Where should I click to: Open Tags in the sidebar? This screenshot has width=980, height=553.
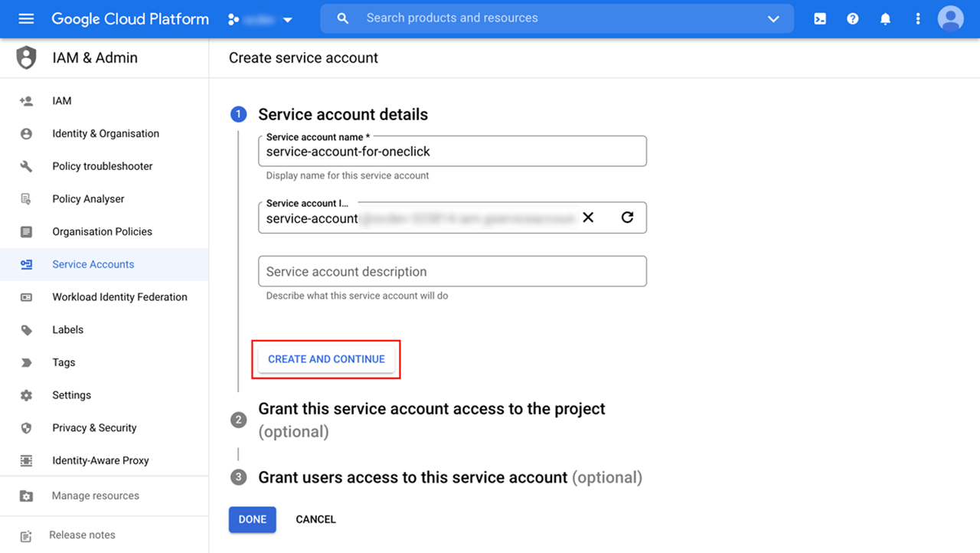click(104, 362)
